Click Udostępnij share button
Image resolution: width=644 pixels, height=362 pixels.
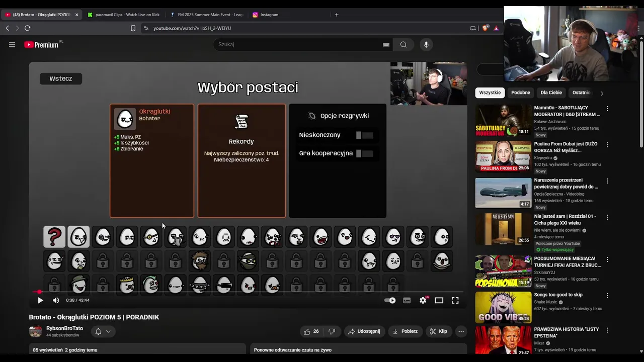[364, 331]
